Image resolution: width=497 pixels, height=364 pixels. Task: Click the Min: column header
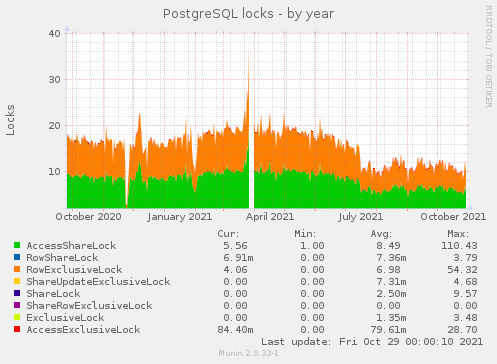305,234
